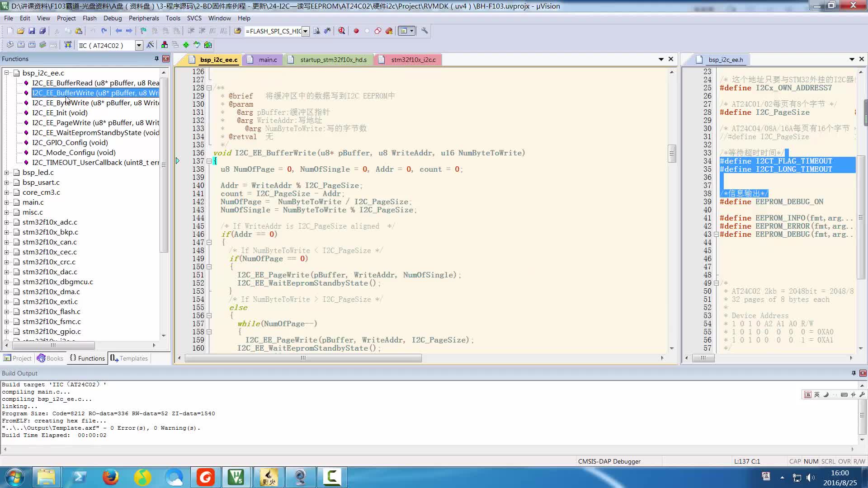This screenshot has width=868, height=488.
Task: Open the FLASH_SPI_CS_HIGH search dropdown
Action: point(306,31)
